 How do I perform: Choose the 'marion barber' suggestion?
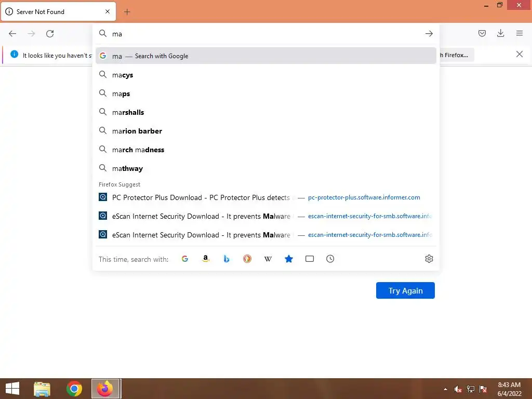coord(266,131)
